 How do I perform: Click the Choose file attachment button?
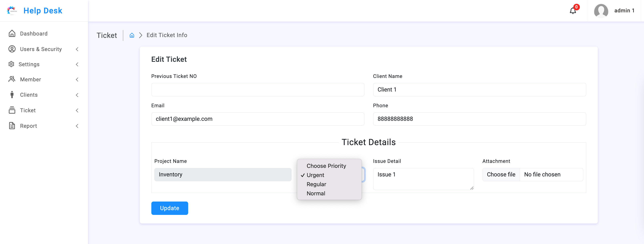click(501, 175)
